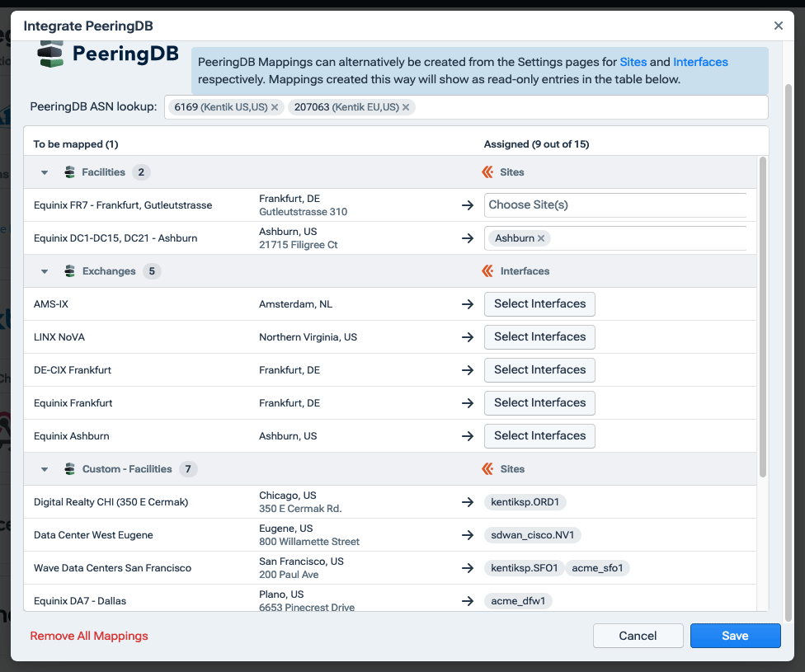Click the stacked-database icon beside Facilities

68,172
